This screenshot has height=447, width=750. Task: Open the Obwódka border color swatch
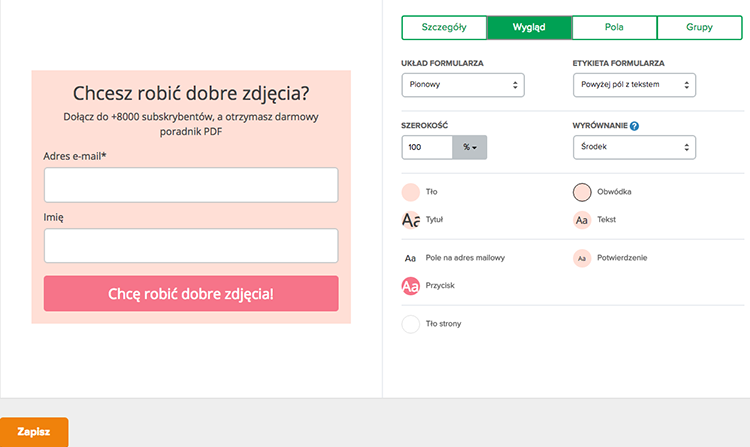(582, 192)
